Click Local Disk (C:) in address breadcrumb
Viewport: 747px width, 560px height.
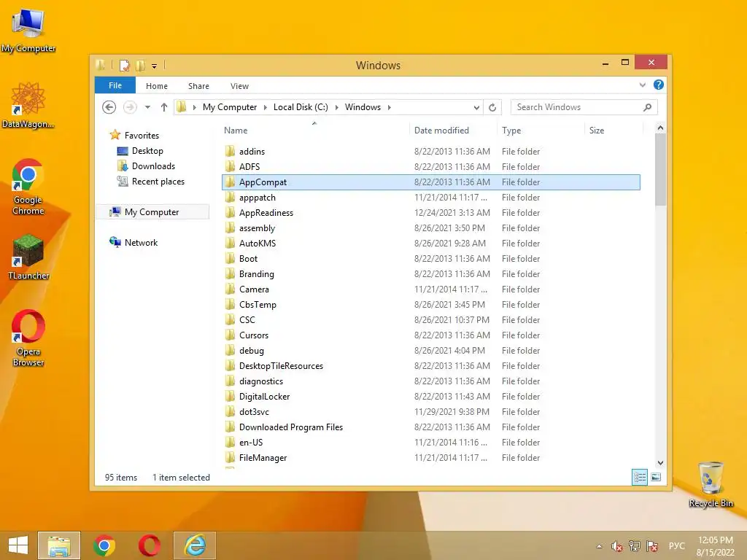[x=301, y=107]
